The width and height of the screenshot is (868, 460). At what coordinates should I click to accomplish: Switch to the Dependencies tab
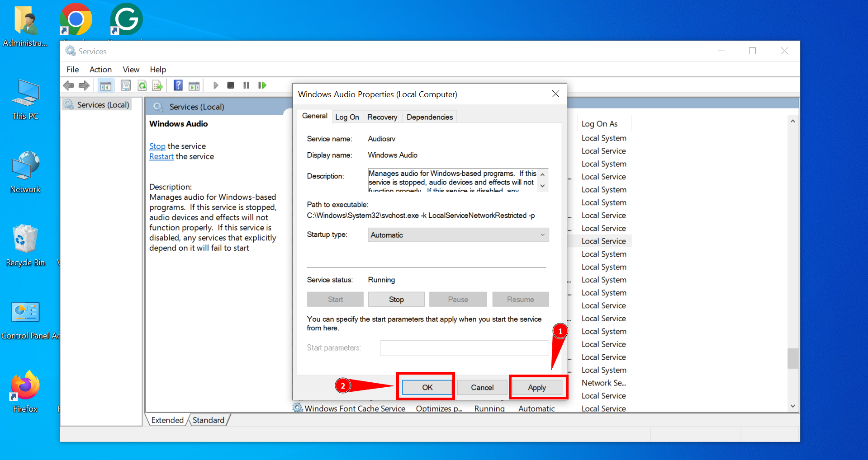coord(430,117)
